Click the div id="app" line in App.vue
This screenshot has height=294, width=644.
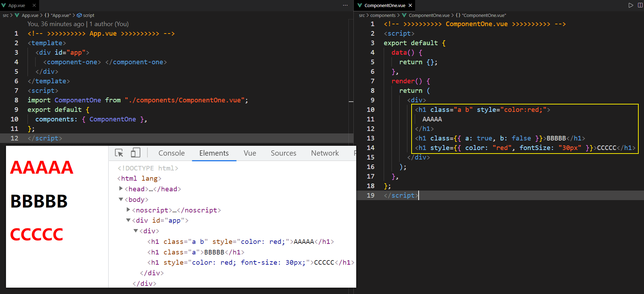coord(62,53)
